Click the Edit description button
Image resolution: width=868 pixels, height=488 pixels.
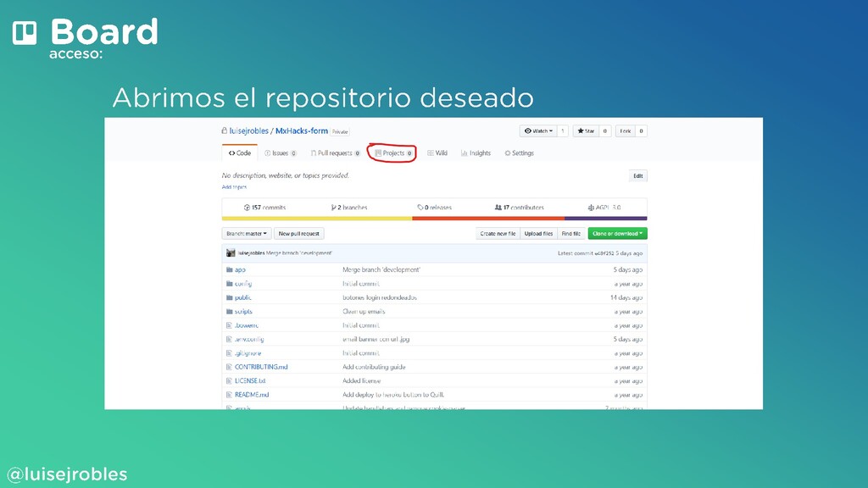click(x=637, y=176)
